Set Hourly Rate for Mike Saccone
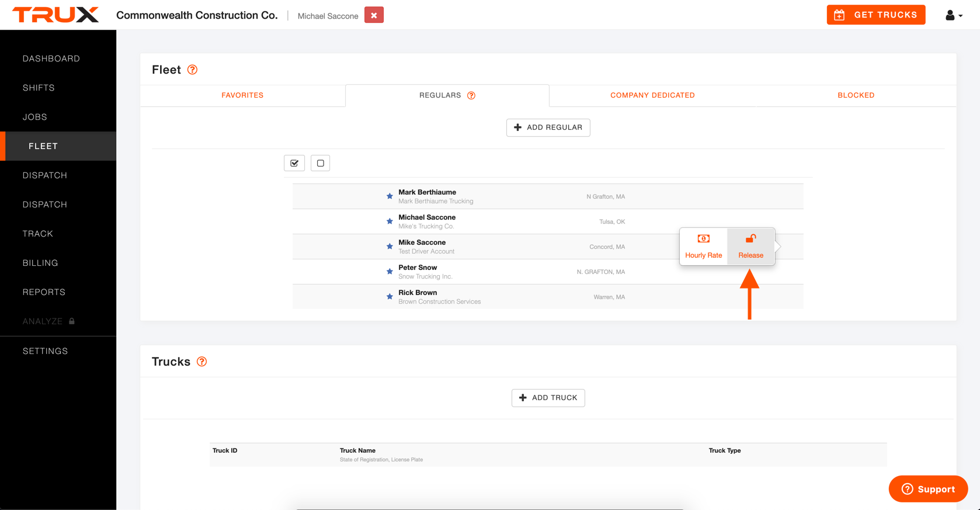The image size is (980, 510). tap(703, 247)
